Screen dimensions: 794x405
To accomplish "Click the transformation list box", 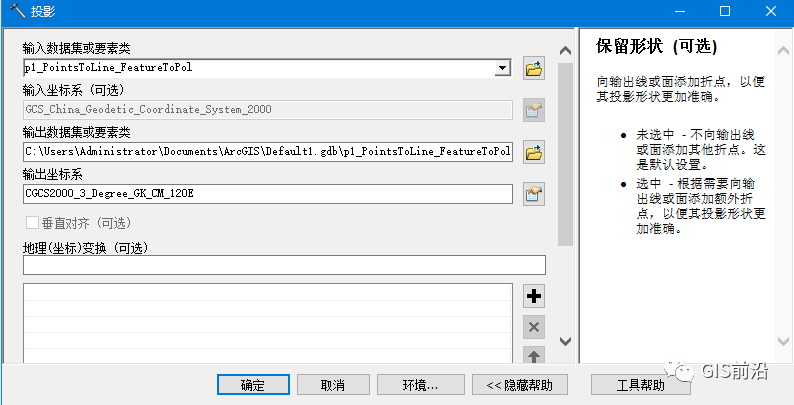I will tap(268, 323).
